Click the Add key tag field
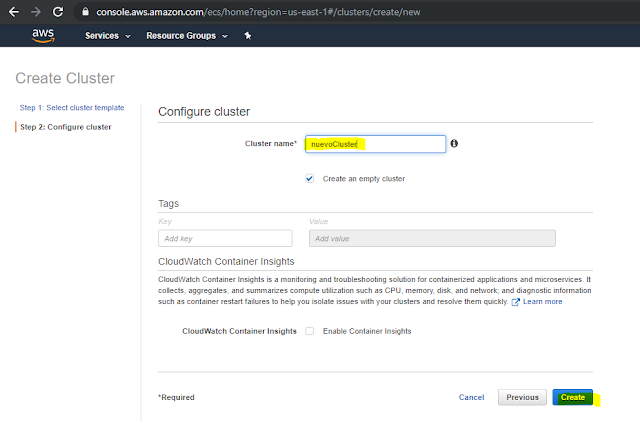Image resolution: width=640 pixels, height=431 pixels. tap(225, 238)
